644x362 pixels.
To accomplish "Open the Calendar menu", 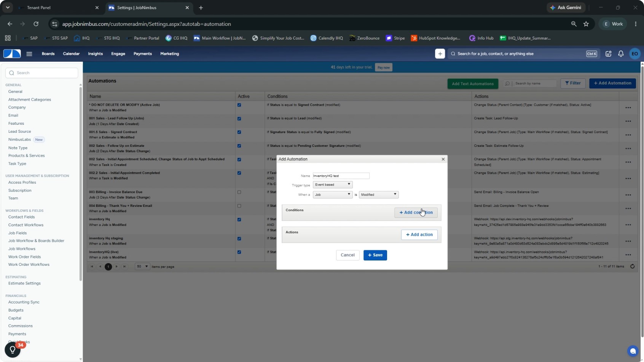I will (x=71, y=54).
